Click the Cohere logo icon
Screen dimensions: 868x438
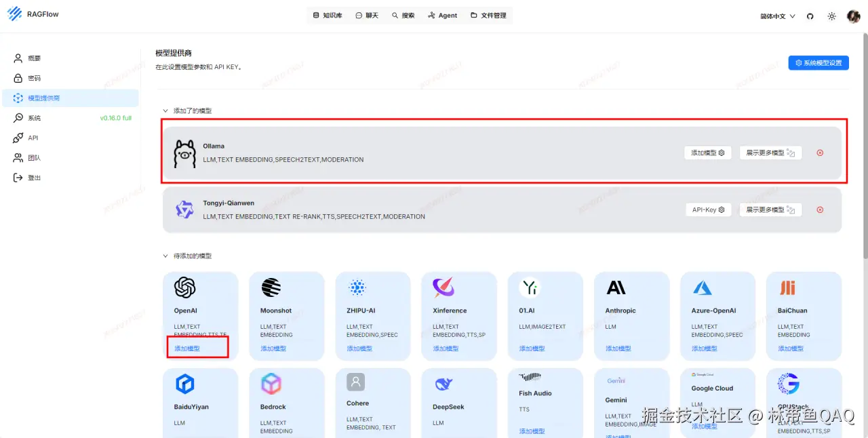click(356, 382)
